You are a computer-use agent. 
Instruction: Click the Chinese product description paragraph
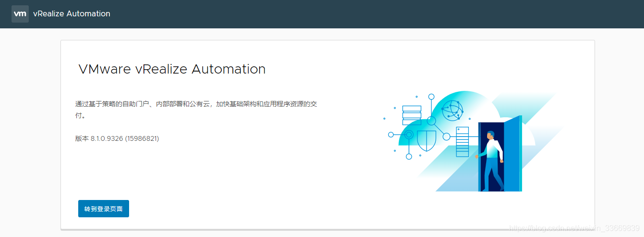click(196, 110)
